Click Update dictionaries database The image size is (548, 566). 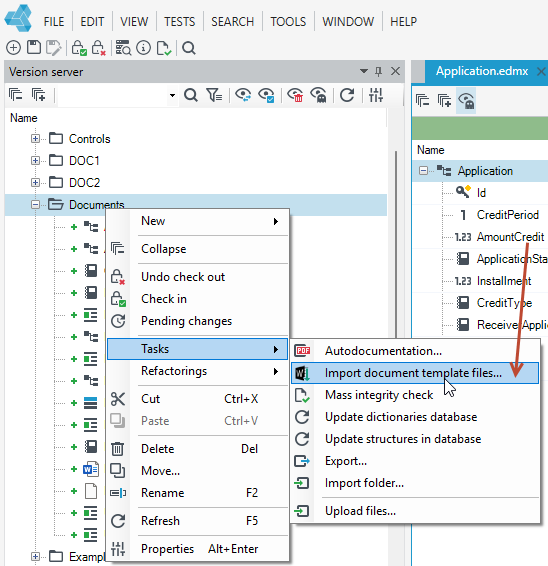click(x=415, y=417)
